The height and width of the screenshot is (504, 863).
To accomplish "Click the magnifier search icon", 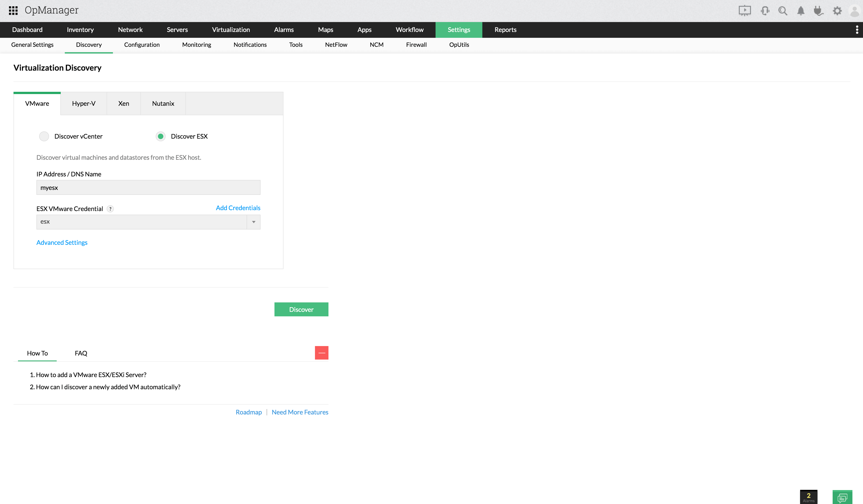I will [x=782, y=11].
